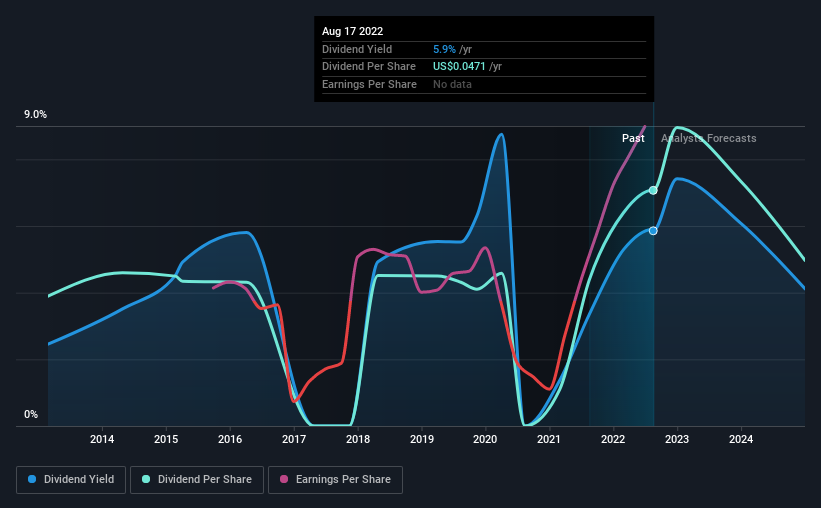Select the teal data point marker on Dividend Per Share line
Viewport: 821px width, 508px height.
pos(653,191)
